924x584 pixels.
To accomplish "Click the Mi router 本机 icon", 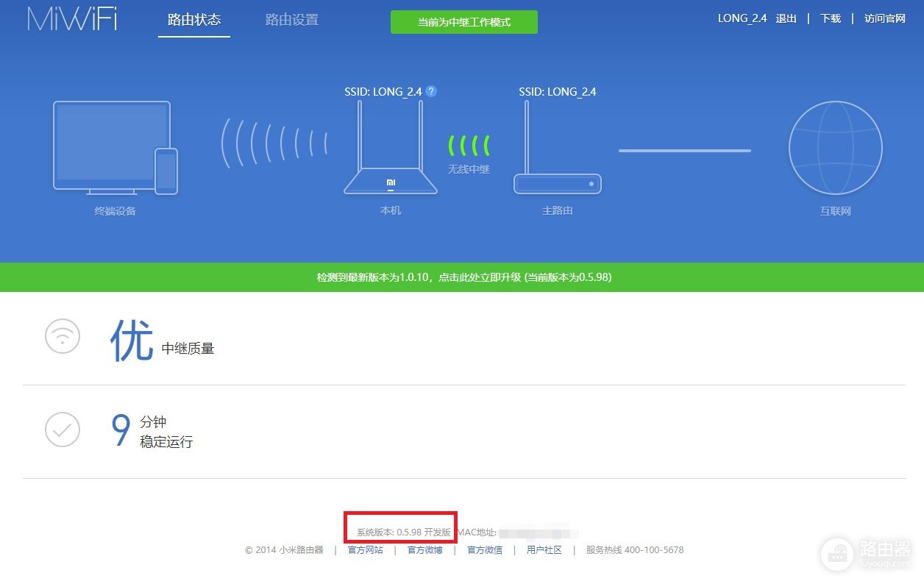I will coord(391,147).
